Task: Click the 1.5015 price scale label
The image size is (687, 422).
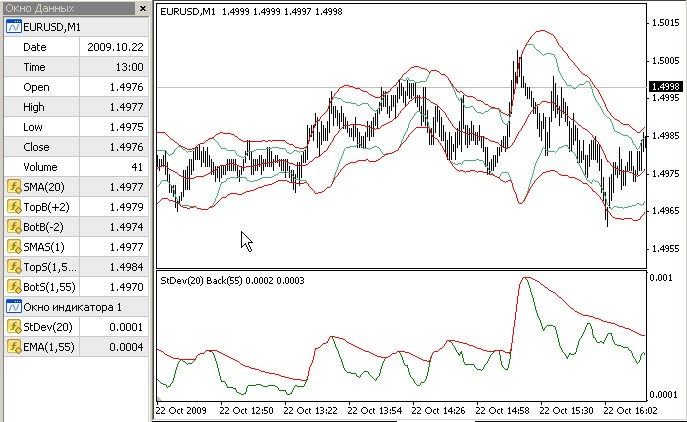Action: tap(666, 23)
